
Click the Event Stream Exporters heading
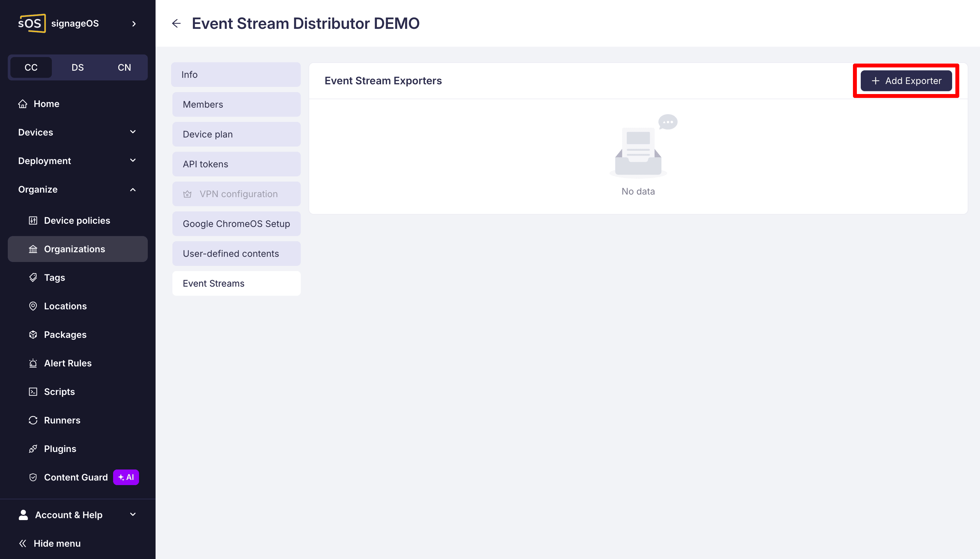pyautogui.click(x=383, y=81)
